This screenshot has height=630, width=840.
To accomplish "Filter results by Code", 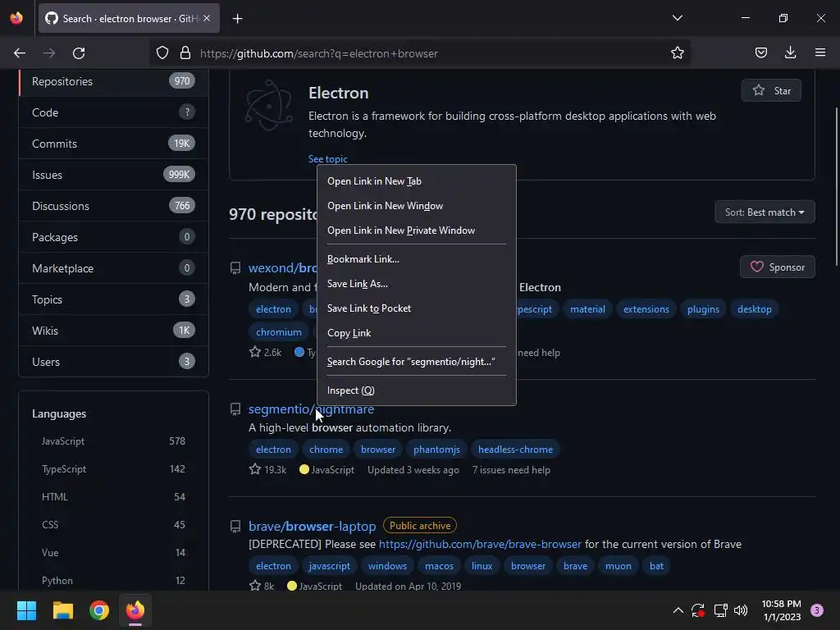I will tap(113, 112).
